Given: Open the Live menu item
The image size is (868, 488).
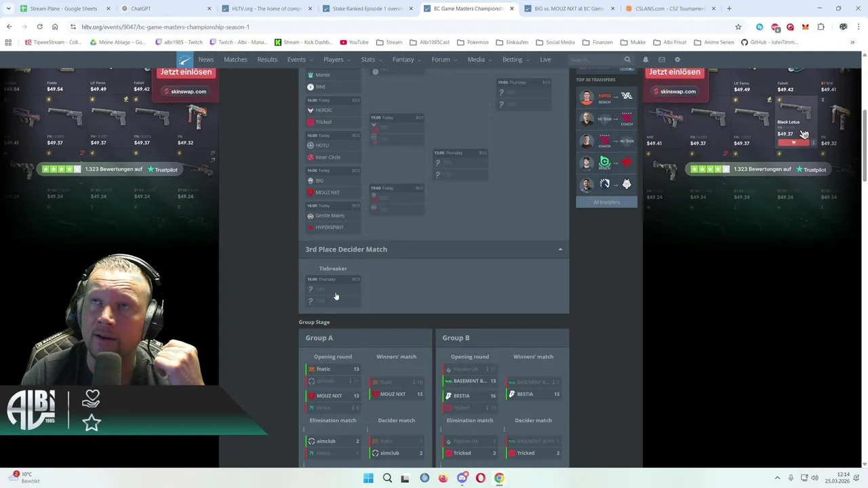Looking at the screenshot, I should pos(545,60).
